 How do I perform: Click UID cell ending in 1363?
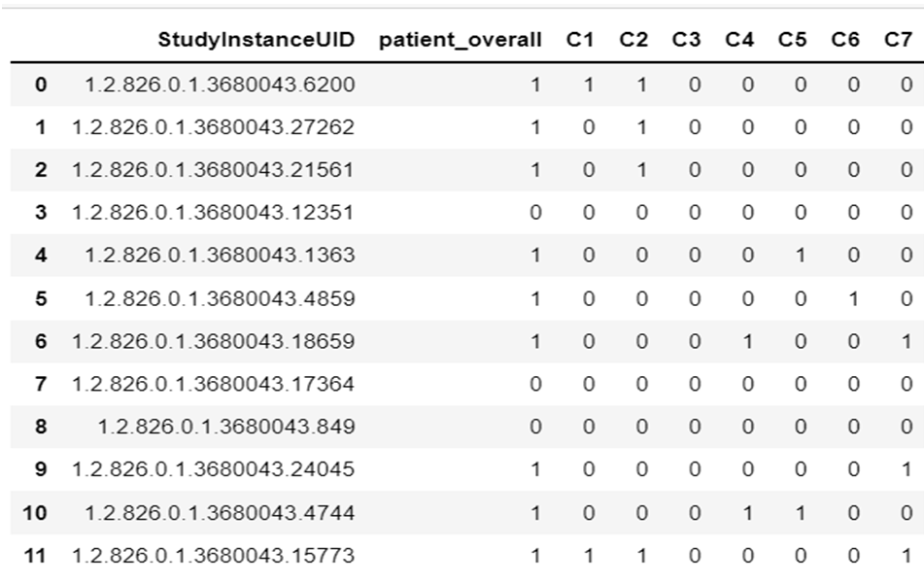click(x=220, y=256)
